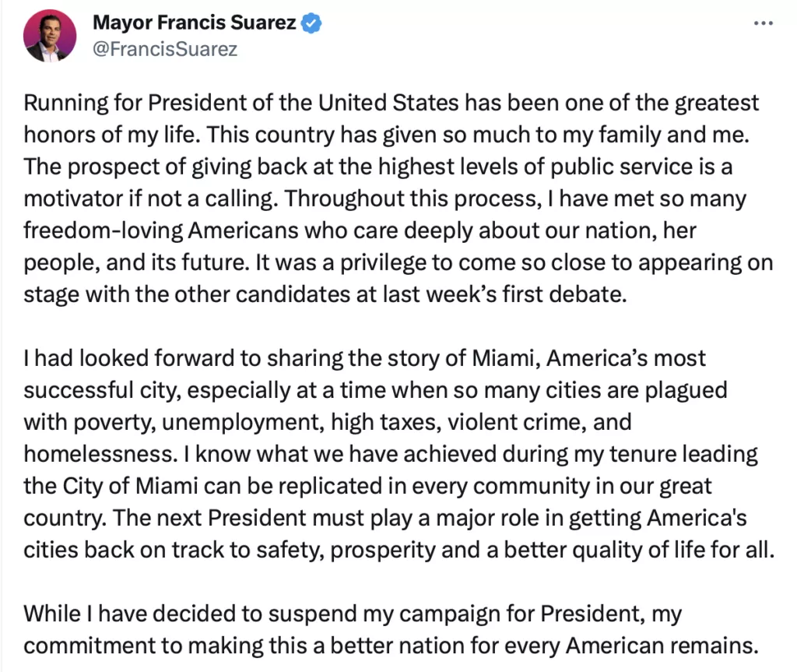Click the paragraph starting 'While I have decided'
The width and height of the screenshot is (797, 672).
tap(391, 629)
